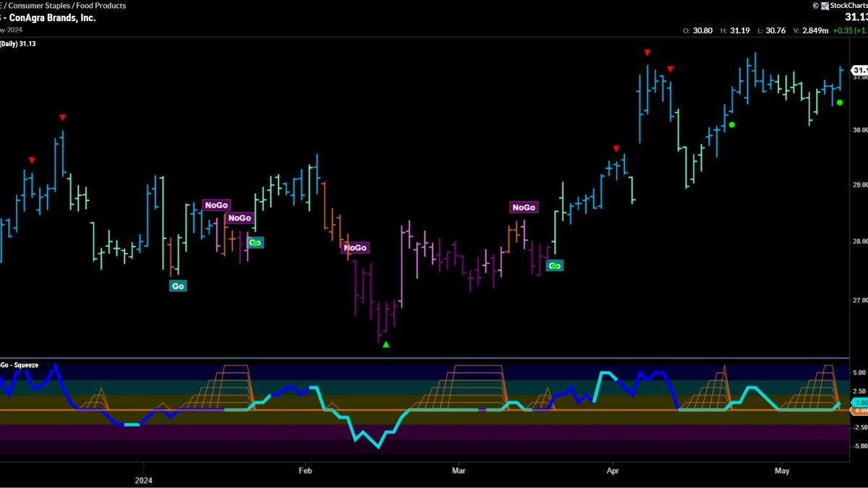Click the Squeeze indicator panel label
The image size is (868, 488).
point(20,365)
